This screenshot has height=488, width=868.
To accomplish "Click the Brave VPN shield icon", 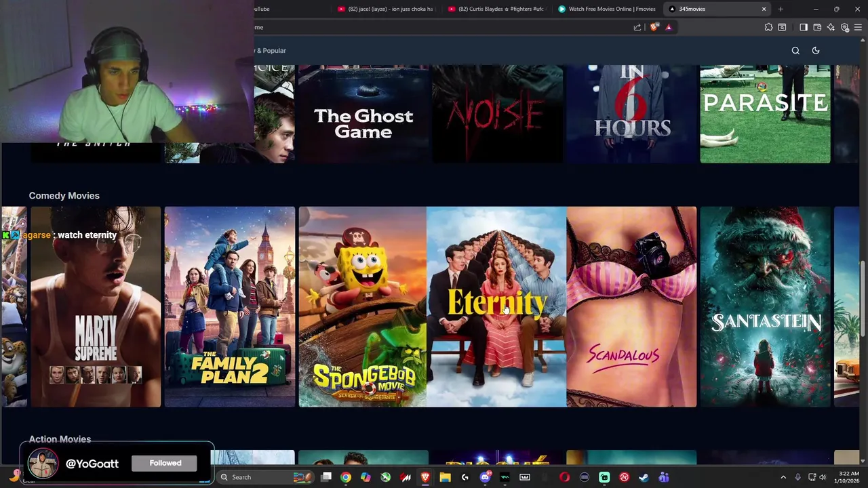I will (845, 27).
